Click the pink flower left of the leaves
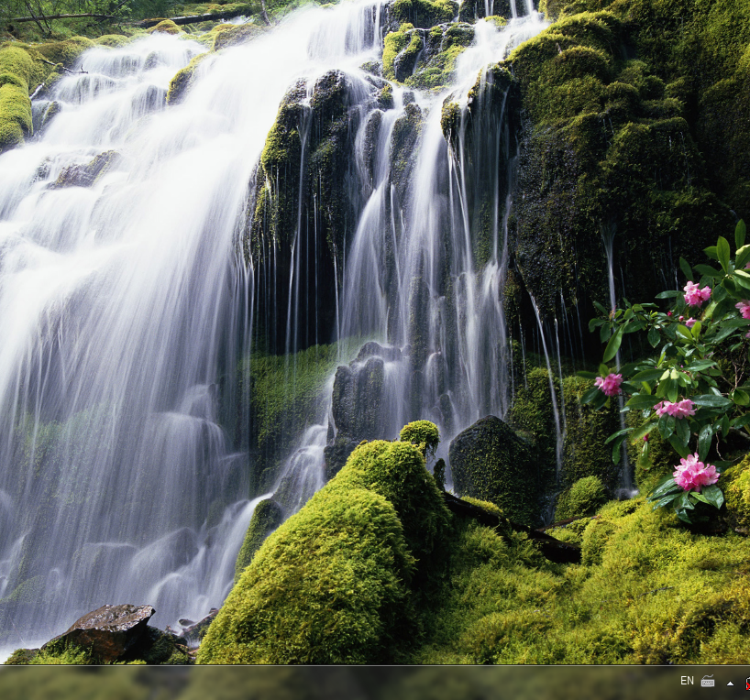 pos(609,384)
